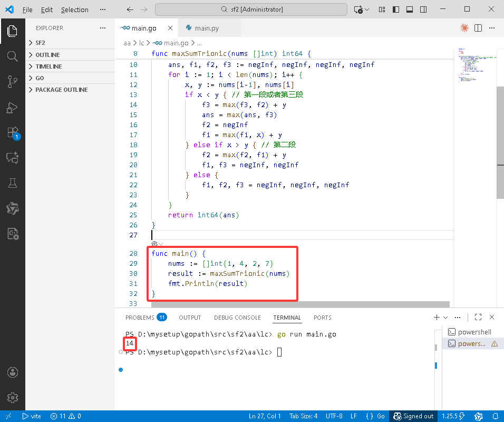
Task: Expand the OUTLINE section
Action: pyautogui.click(x=70, y=55)
